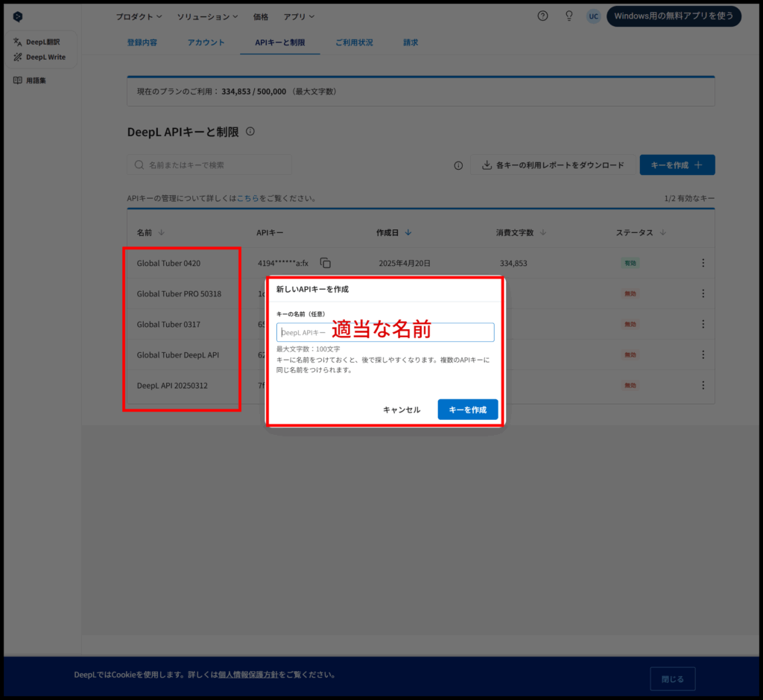763x700 pixels.
Task: Open more options for Global Tuber 0420
Action: 703,263
